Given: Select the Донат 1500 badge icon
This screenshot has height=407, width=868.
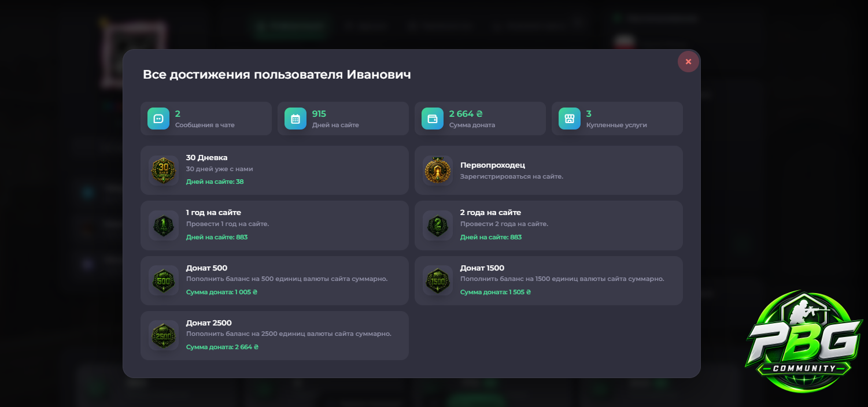Looking at the screenshot, I should [438, 280].
